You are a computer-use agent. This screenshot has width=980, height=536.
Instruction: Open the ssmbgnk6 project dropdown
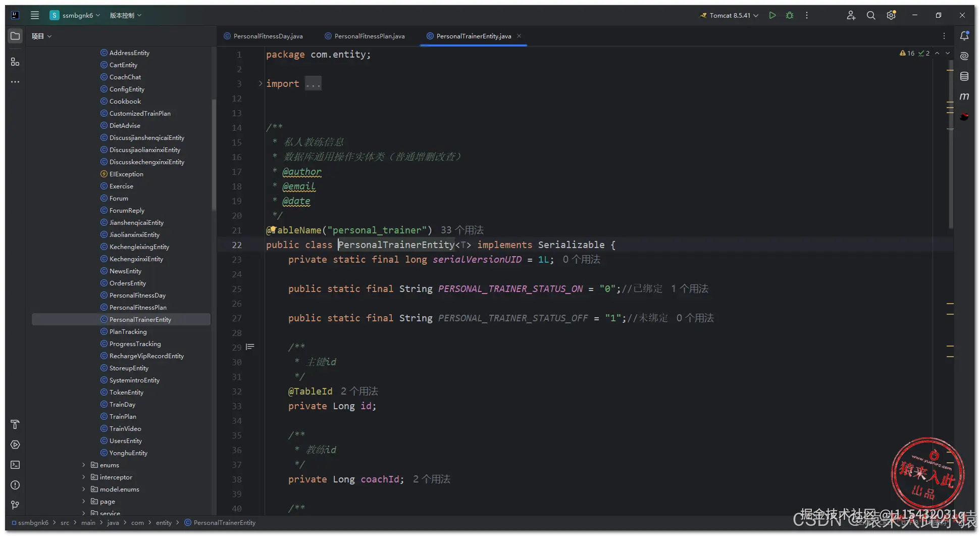tap(75, 15)
